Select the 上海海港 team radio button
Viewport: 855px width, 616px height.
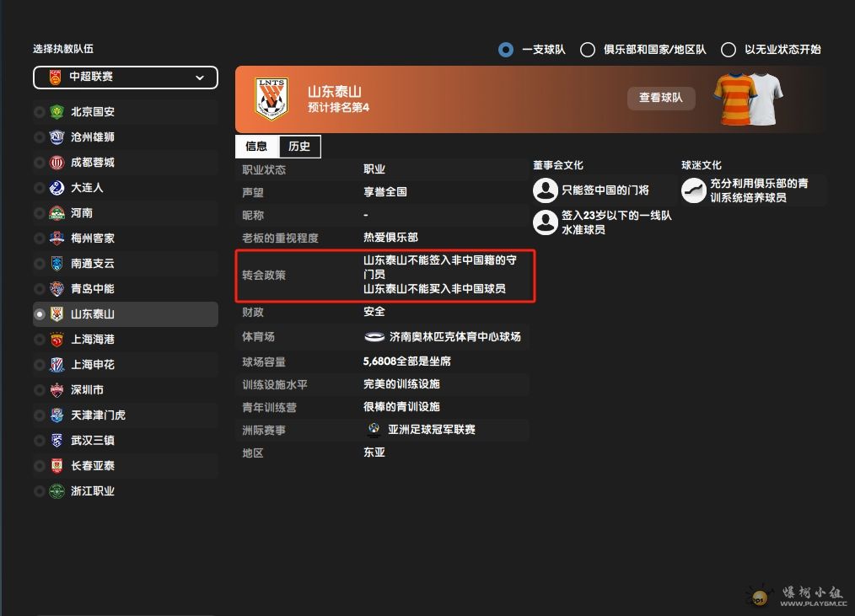coord(40,339)
